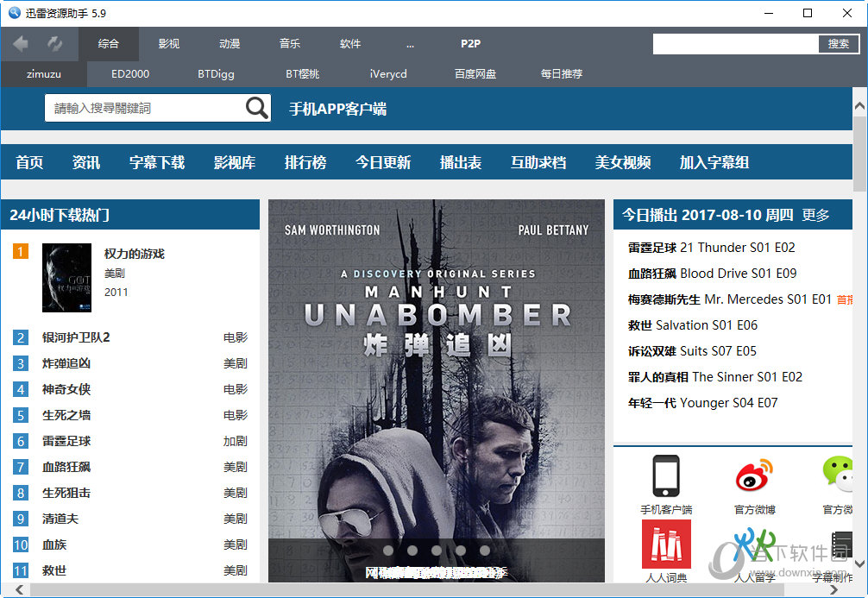Screen dimensions: 868x598
Task: Select the first carousel dot indicator
Action: point(388,550)
